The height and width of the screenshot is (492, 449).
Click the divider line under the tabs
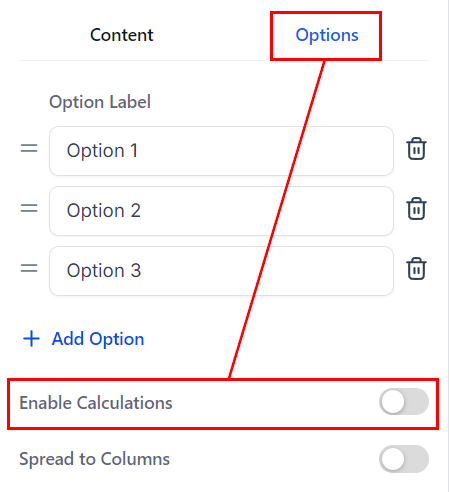[224, 60]
